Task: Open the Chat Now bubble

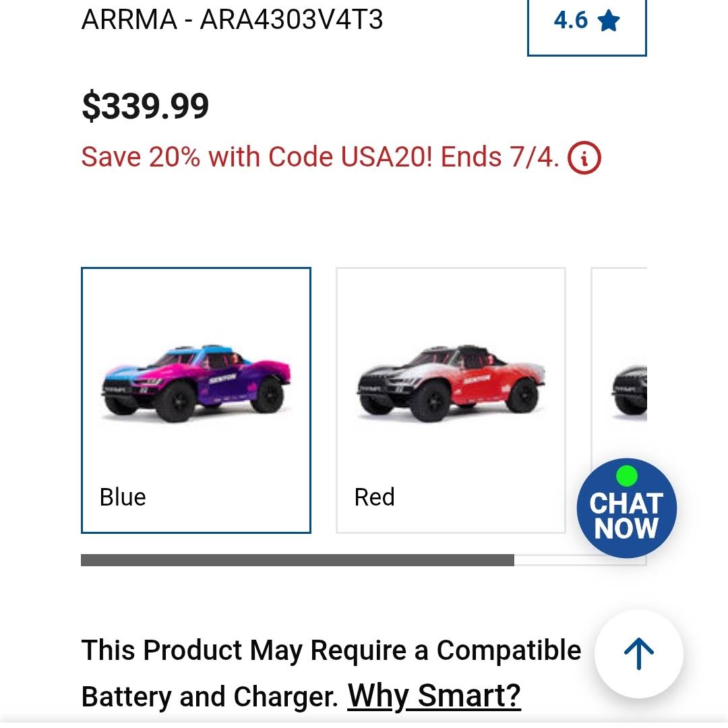Action: pyautogui.click(x=626, y=508)
